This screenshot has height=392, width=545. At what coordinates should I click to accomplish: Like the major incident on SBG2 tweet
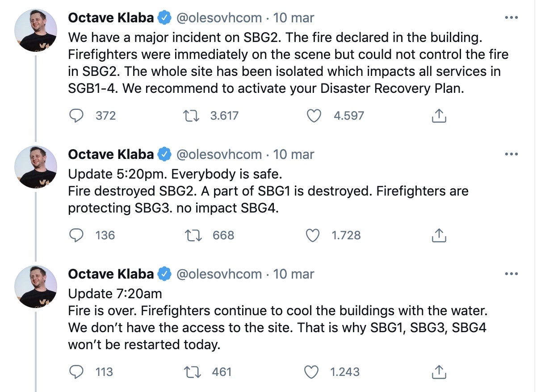click(x=314, y=116)
